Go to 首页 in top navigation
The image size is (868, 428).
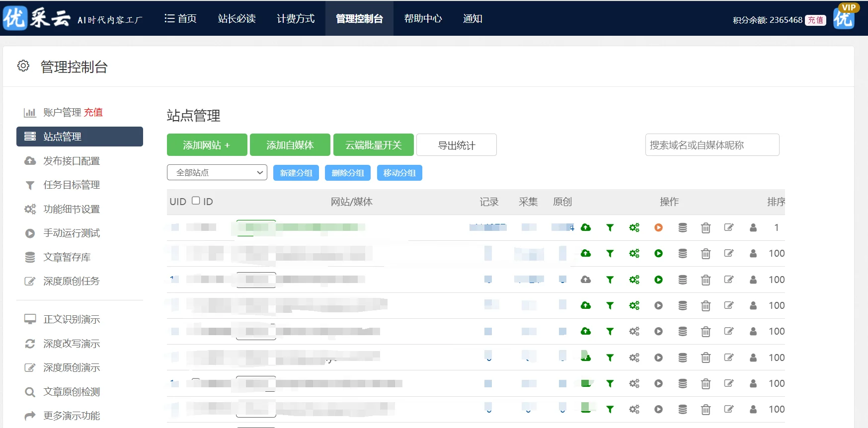(180, 18)
